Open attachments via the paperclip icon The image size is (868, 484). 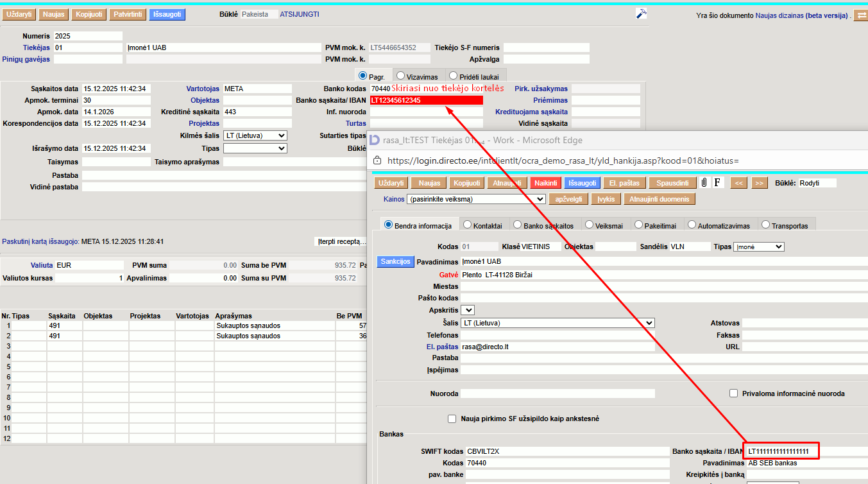[x=704, y=183]
